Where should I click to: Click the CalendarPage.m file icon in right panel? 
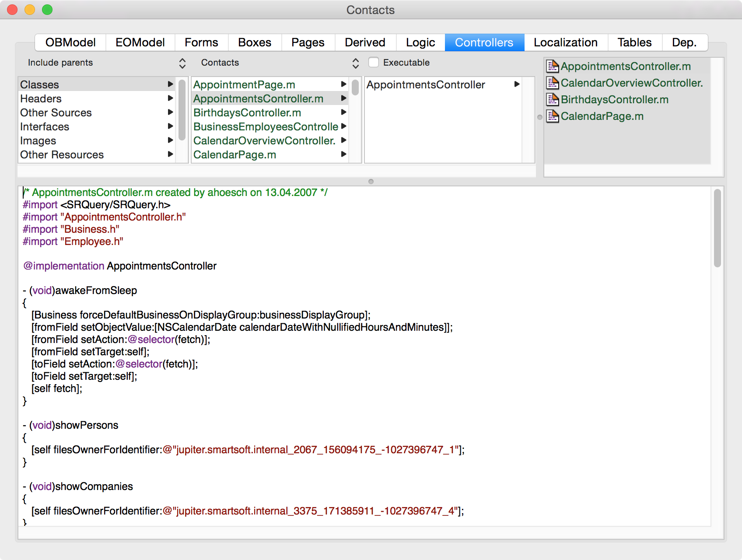(553, 116)
